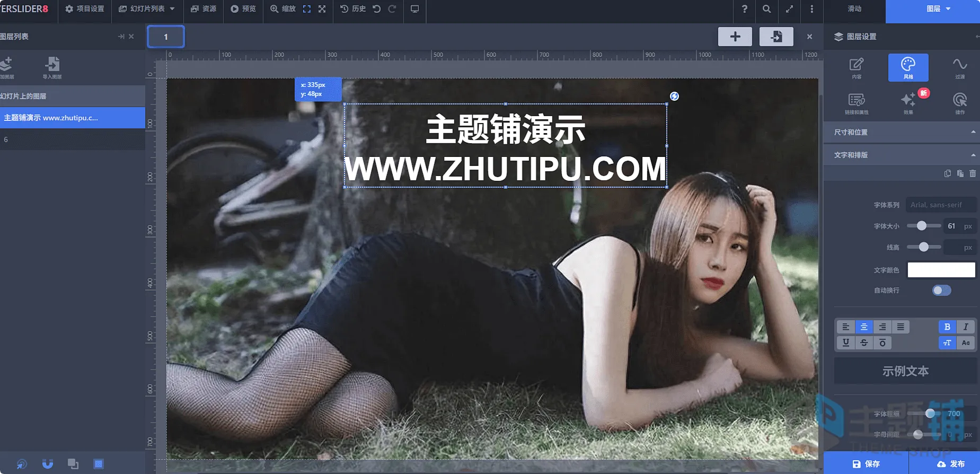Open the 字体系列 font family field
This screenshot has height=474, width=980.
(941, 205)
